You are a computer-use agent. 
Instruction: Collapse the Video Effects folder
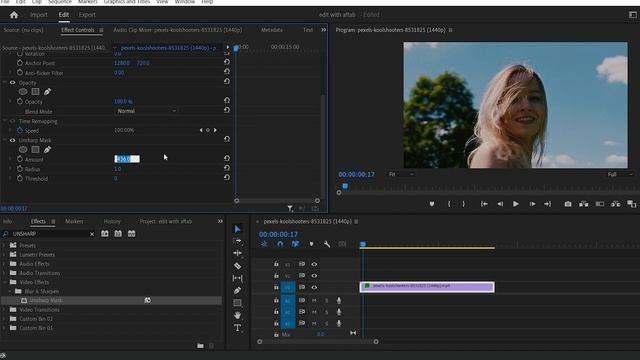[x=4, y=282]
